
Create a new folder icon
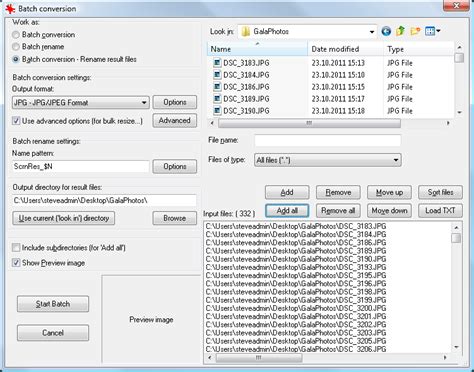(415, 31)
